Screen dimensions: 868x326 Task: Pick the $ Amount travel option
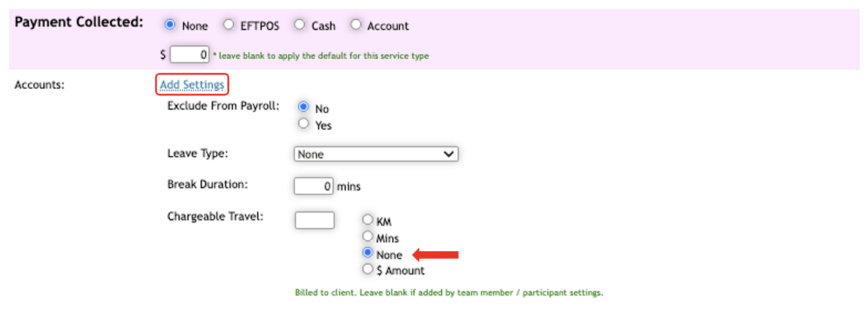368,270
